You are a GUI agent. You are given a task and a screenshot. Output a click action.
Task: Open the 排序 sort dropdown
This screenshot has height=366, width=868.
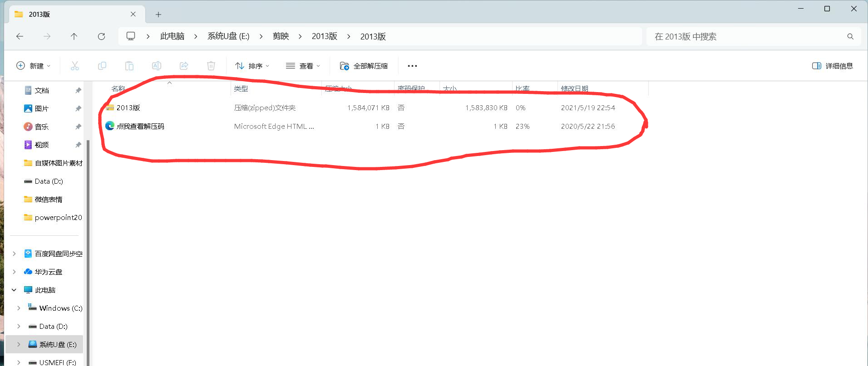[x=252, y=66]
